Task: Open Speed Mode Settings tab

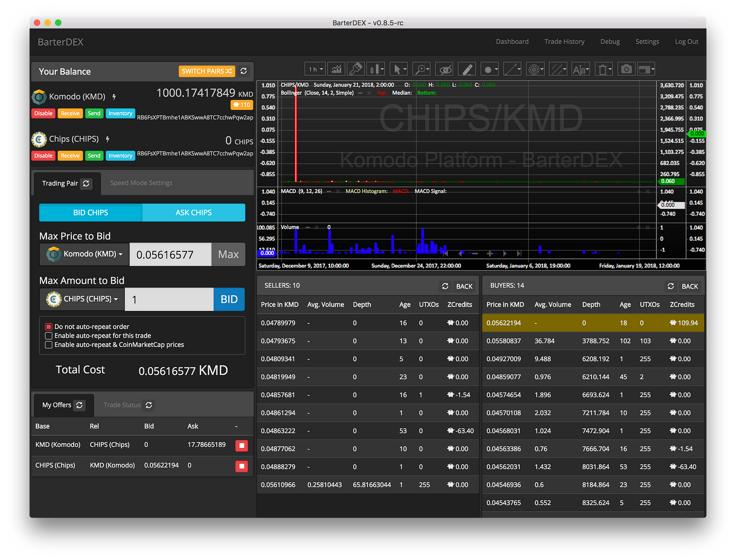Action: (x=141, y=183)
